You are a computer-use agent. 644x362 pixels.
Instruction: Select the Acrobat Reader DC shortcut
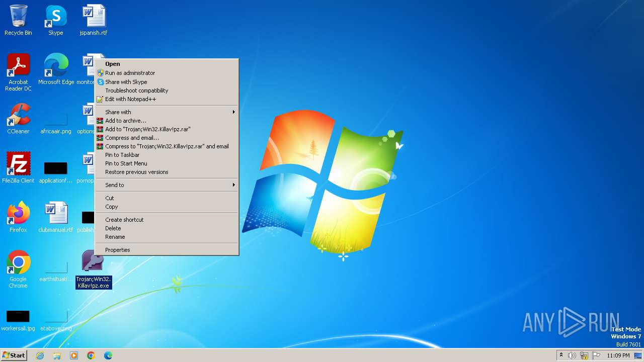[18, 72]
